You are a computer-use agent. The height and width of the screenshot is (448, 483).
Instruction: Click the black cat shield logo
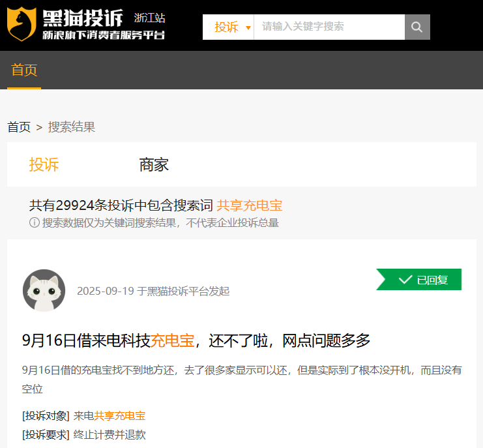click(x=22, y=24)
